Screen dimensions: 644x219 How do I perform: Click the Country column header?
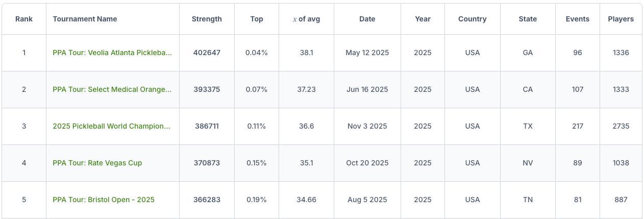click(x=472, y=19)
